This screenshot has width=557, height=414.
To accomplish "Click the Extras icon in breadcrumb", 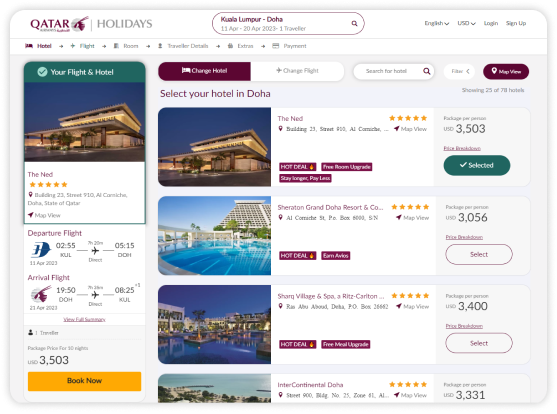I will (x=231, y=46).
